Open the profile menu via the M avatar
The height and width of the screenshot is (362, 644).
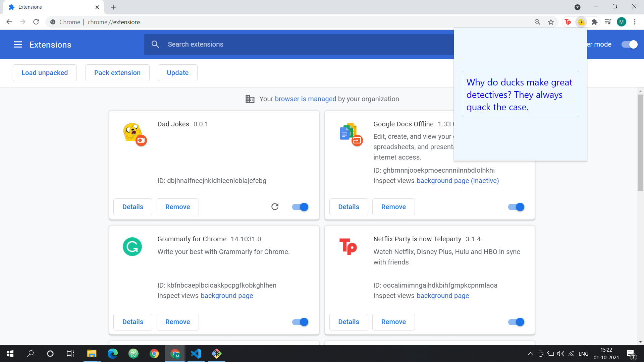(621, 22)
